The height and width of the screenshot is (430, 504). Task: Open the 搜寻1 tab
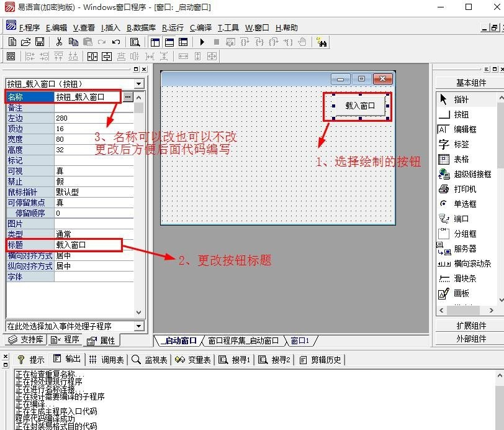[235, 360]
